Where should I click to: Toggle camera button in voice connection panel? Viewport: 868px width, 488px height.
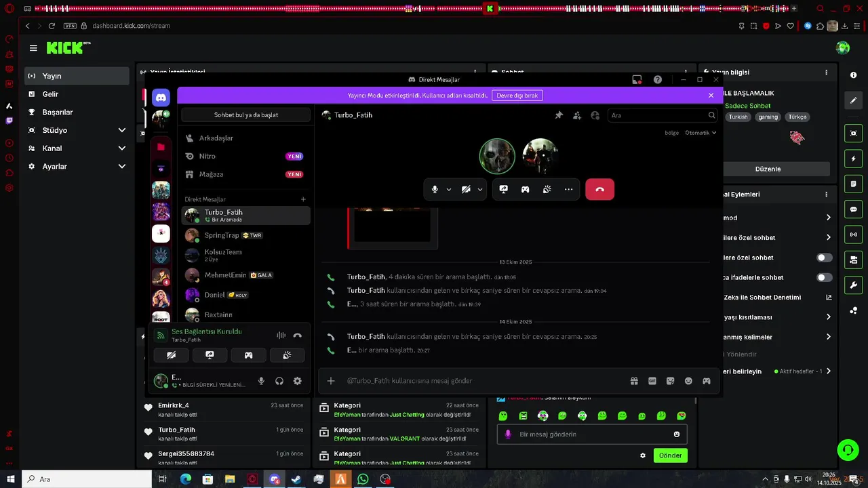click(x=172, y=355)
